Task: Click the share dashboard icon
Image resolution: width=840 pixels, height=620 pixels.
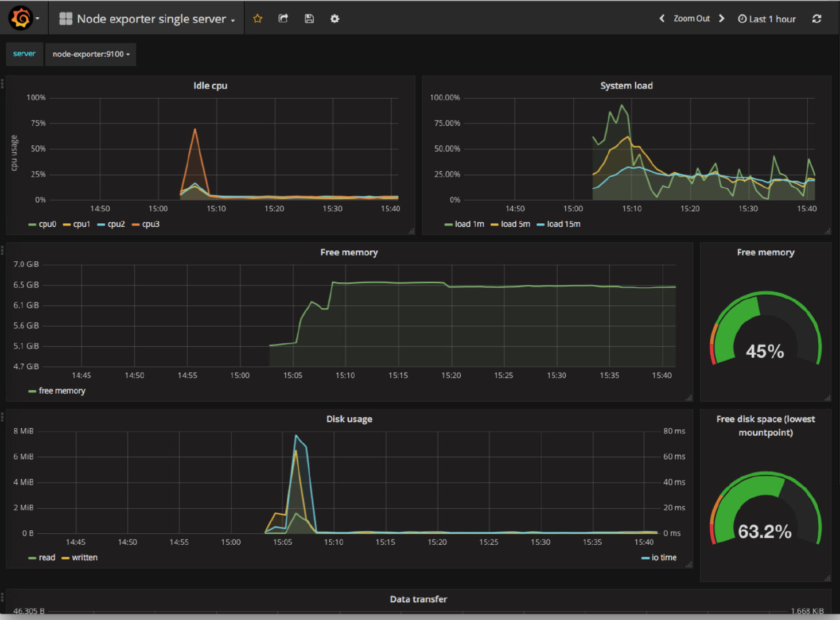Action: 283,18
